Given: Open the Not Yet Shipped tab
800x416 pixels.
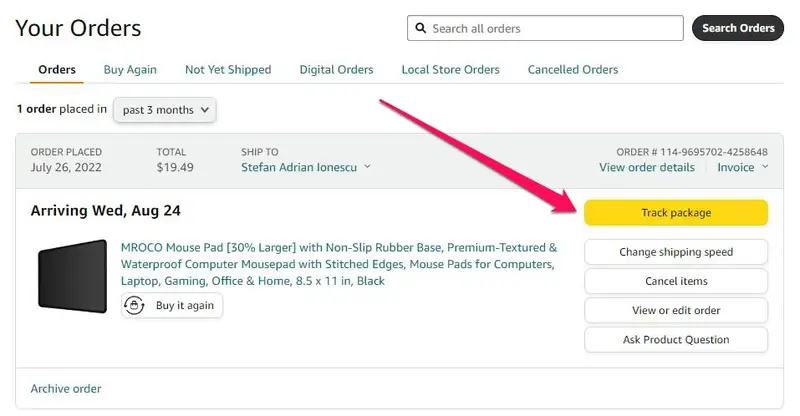Looking at the screenshot, I should click(x=228, y=69).
